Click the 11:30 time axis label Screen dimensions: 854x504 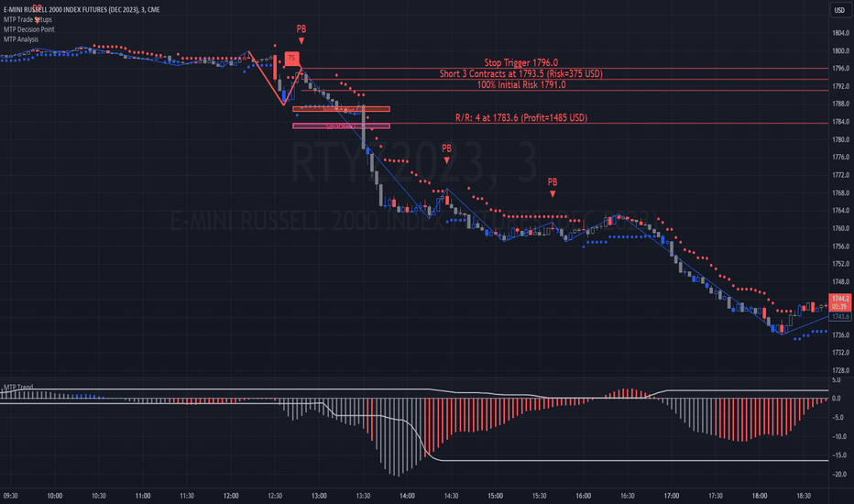click(187, 496)
